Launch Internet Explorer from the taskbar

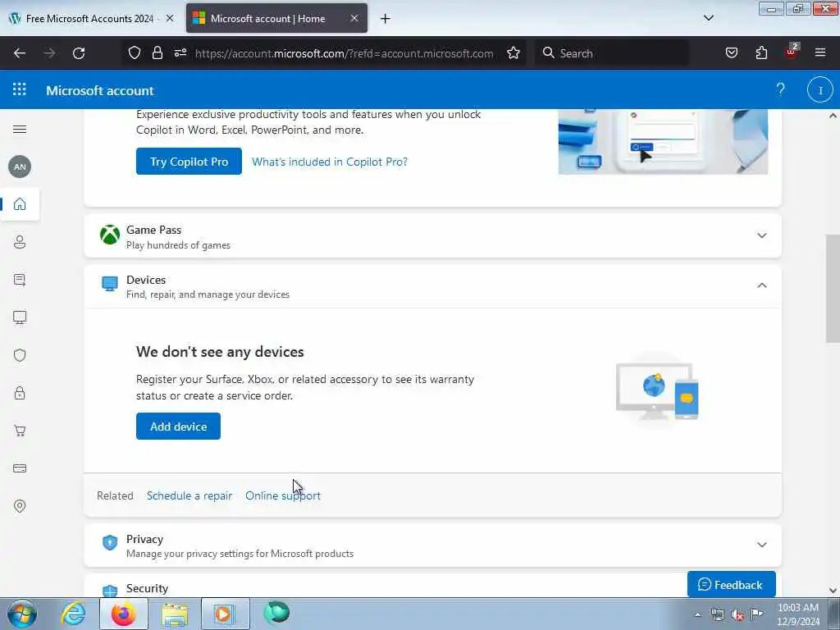tap(73, 614)
